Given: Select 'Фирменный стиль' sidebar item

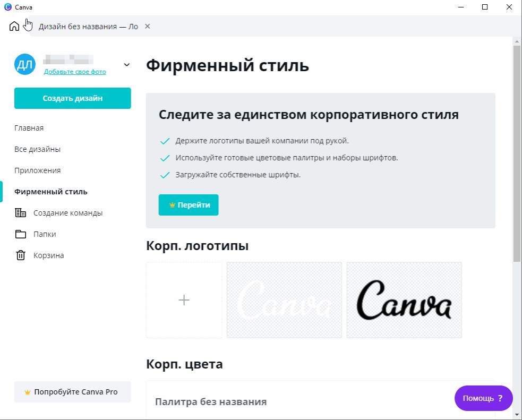Looking at the screenshot, I should [51, 192].
